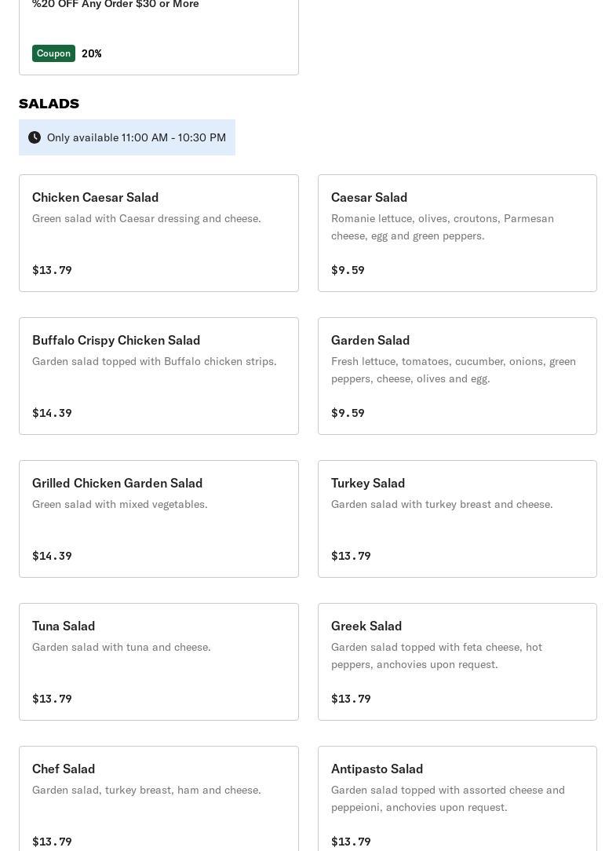Screen dimensions: 616x851
Task: Select the Turkey Salad item
Action: pyautogui.click(x=457, y=519)
